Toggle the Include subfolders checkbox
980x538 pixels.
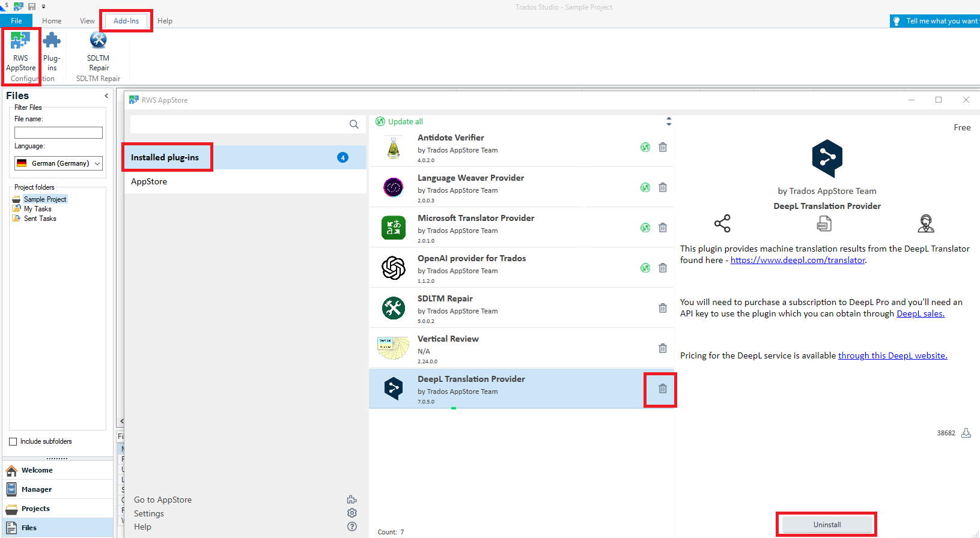pos(13,441)
